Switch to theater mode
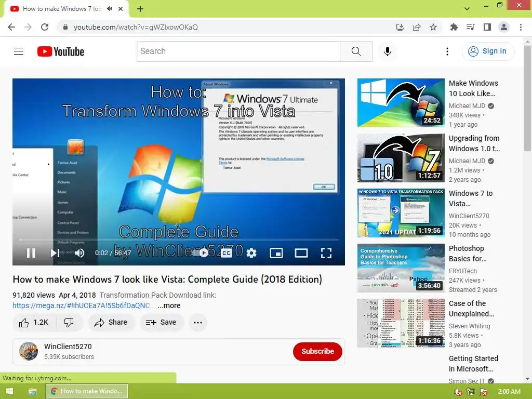The width and height of the screenshot is (532, 399). coord(301,253)
